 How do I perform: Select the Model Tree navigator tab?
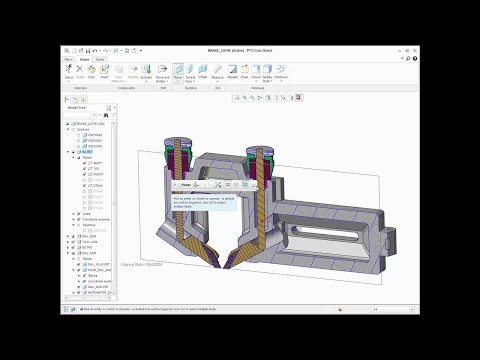point(67,99)
